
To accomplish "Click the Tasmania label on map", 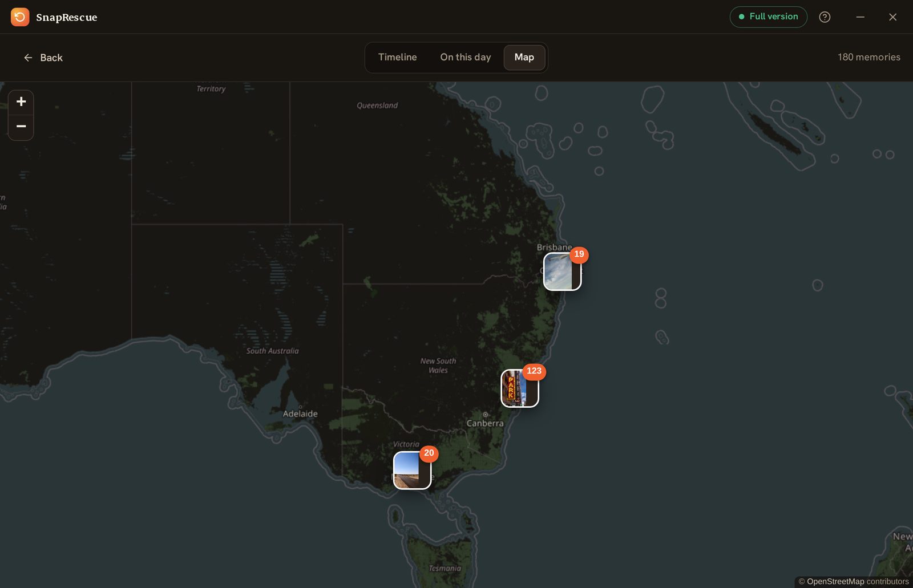I will pos(445,568).
